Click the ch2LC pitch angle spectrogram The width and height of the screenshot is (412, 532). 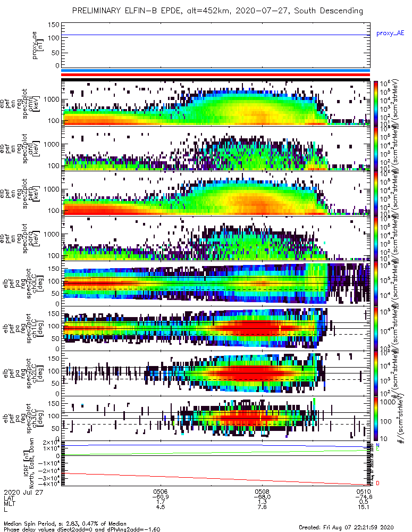(216, 373)
